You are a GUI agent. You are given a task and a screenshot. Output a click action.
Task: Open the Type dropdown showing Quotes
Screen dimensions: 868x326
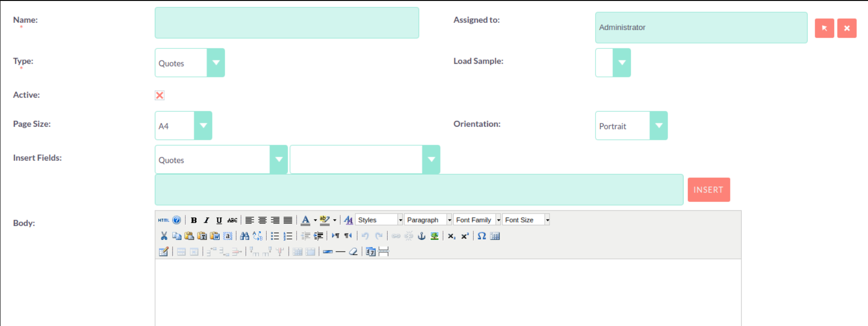(190, 63)
